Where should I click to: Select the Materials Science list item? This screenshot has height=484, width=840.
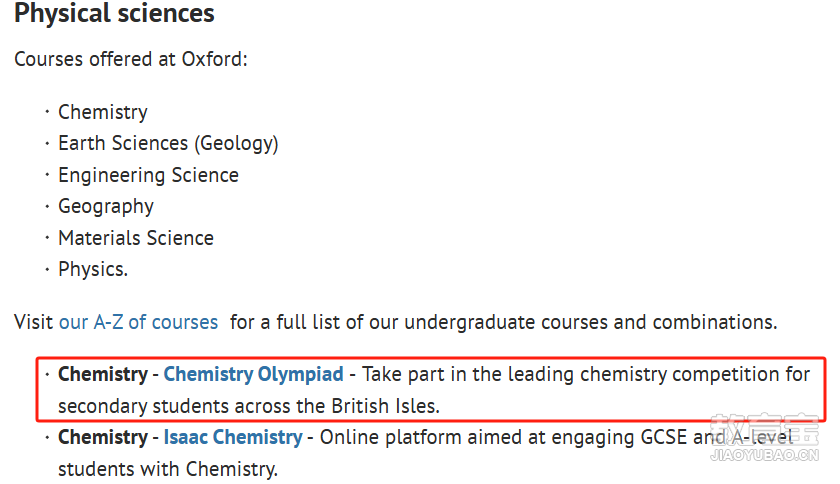[x=136, y=238]
